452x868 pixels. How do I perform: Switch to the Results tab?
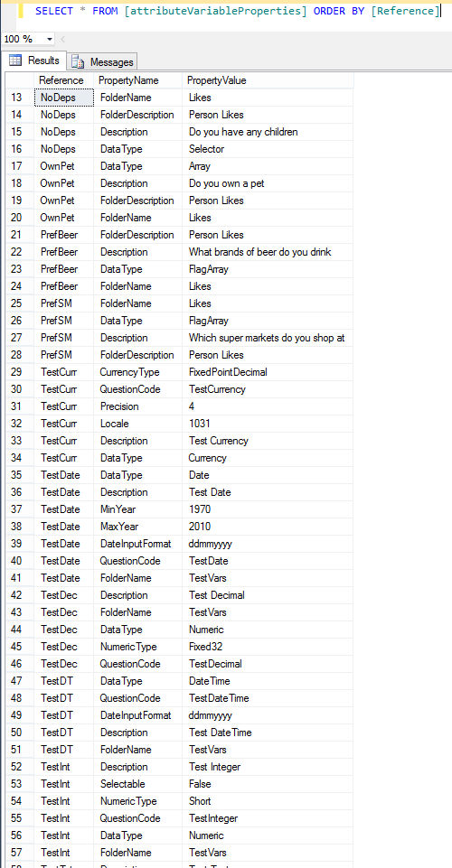(34, 61)
